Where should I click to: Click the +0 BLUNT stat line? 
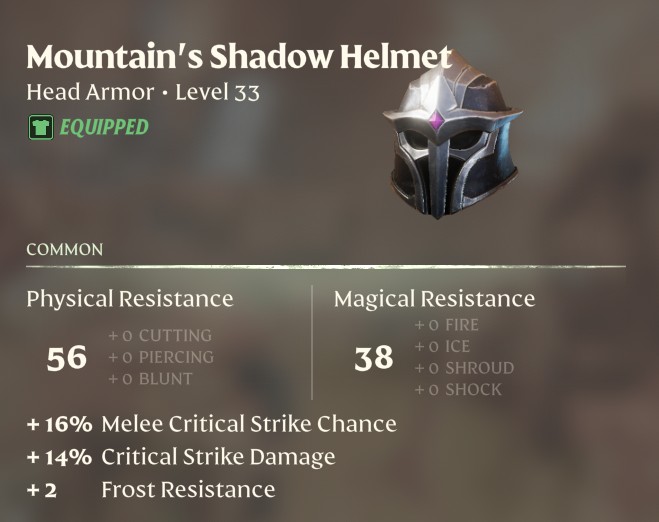point(150,379)
